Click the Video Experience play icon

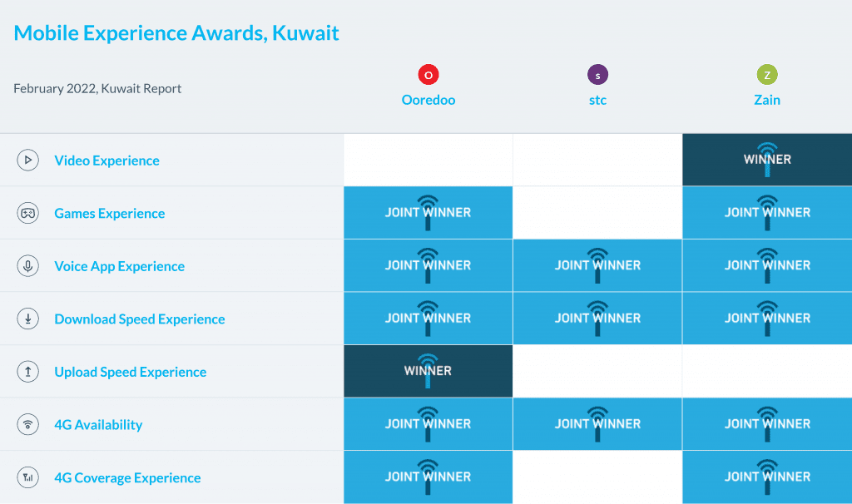(28, 161)
